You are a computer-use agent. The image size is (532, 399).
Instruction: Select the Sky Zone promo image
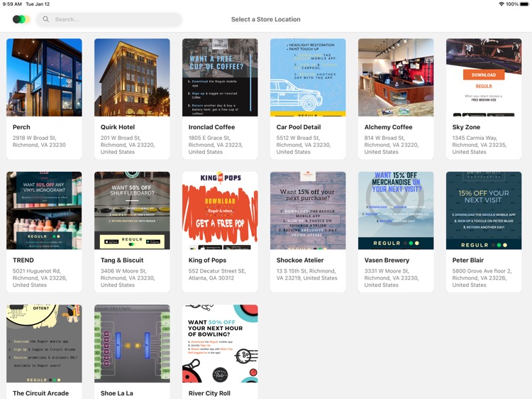pyautogui.click(x=484, y=77)
